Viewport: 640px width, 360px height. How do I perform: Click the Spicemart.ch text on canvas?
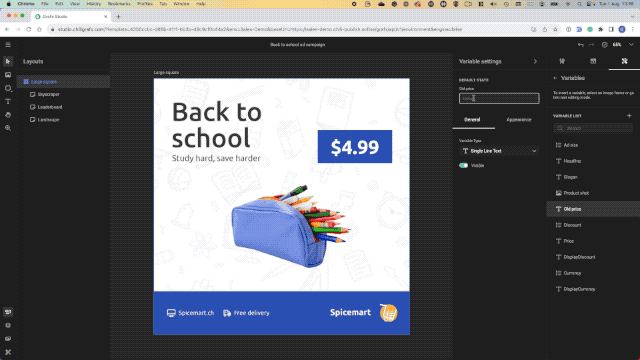point(196,313)
